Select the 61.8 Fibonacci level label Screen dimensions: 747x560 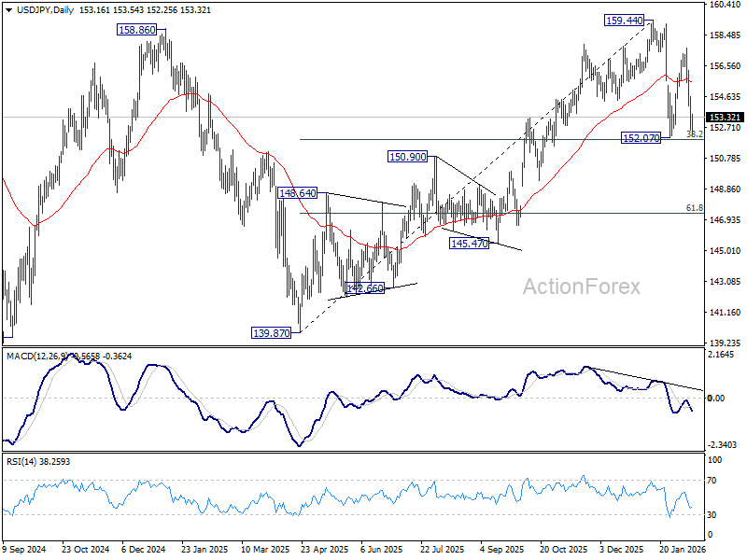pyautogui.click(x=695, y=208)
